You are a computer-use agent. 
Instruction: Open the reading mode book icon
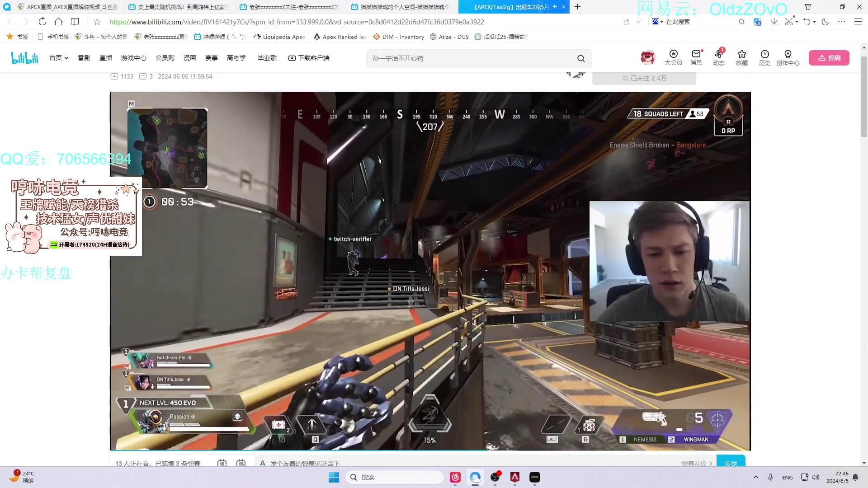tap(75, 22)
